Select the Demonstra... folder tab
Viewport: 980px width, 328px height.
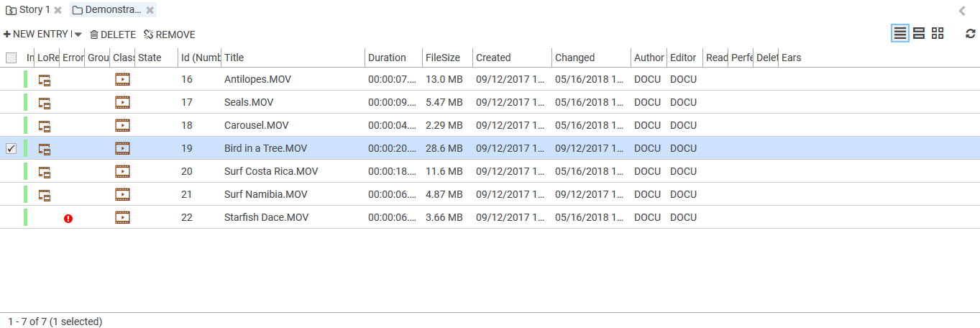click(107, 10)
